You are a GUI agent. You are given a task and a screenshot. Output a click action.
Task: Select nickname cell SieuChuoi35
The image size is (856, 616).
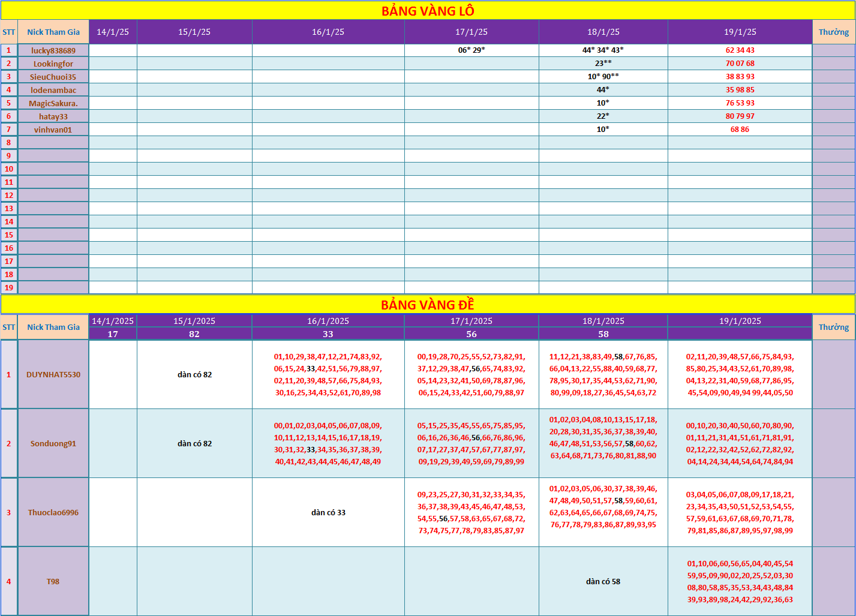[x=53, y=77]
